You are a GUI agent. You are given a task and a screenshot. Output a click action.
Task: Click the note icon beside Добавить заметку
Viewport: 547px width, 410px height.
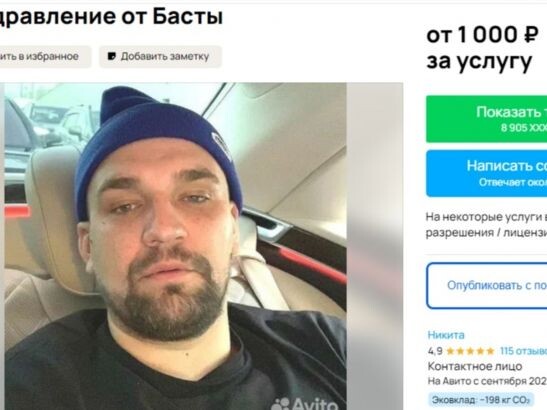click(112, 56)
